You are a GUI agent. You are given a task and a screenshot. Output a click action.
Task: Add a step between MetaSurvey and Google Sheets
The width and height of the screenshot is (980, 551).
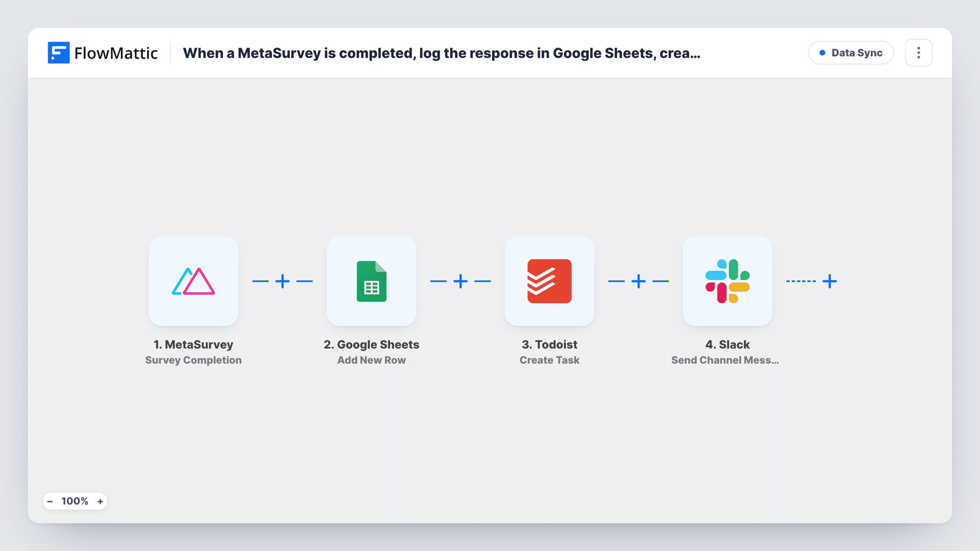coord(283,281)
